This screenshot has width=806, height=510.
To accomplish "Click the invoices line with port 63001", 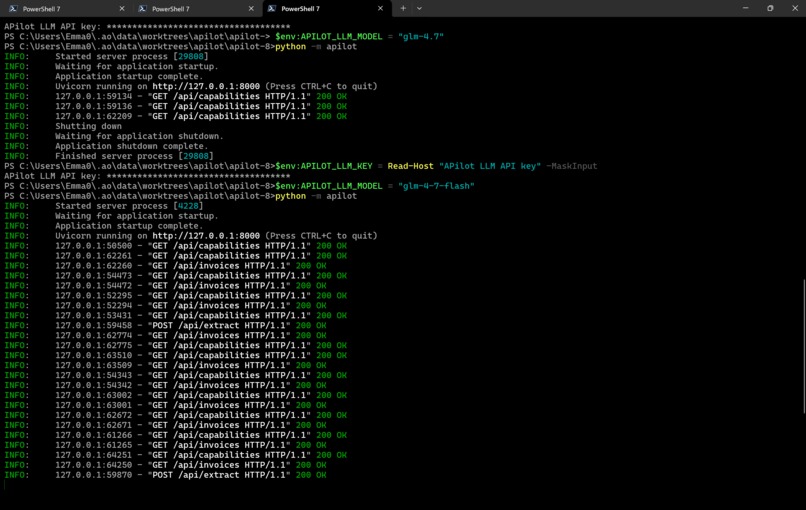I will [x=165, y=406].
